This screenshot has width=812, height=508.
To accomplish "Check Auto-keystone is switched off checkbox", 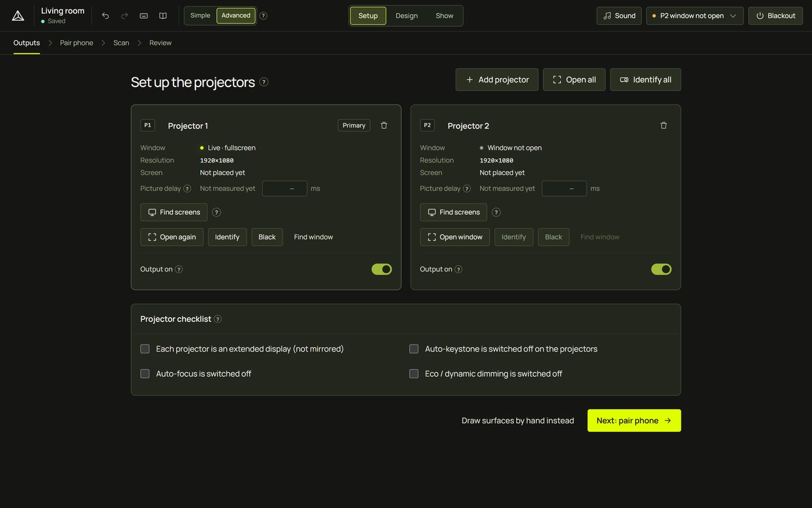I will [414, 349].
